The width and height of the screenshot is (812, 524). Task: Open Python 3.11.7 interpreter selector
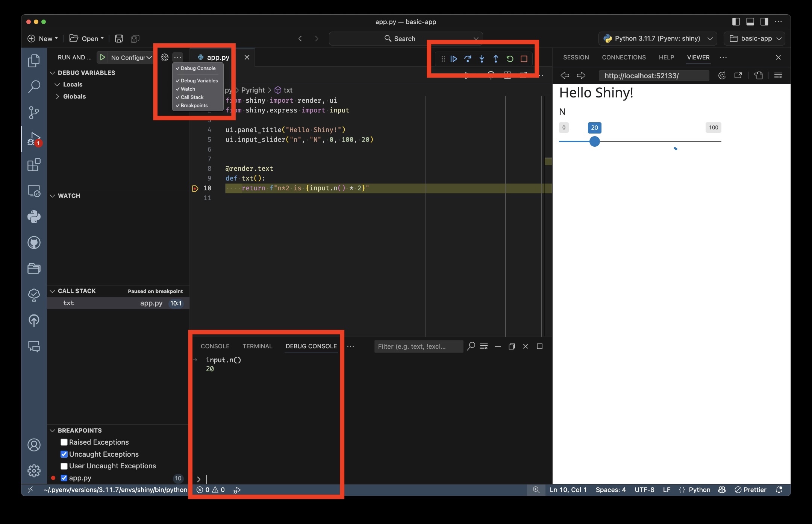click(x=658, y=38)
